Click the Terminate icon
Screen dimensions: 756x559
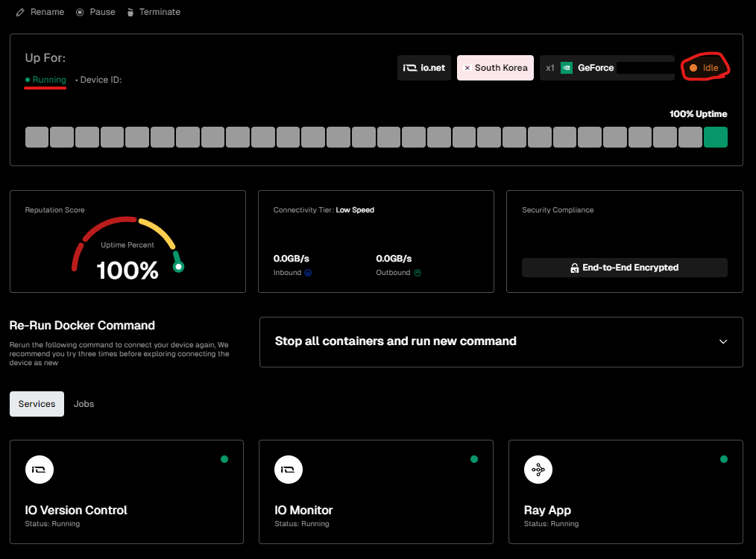pos(130,12)
